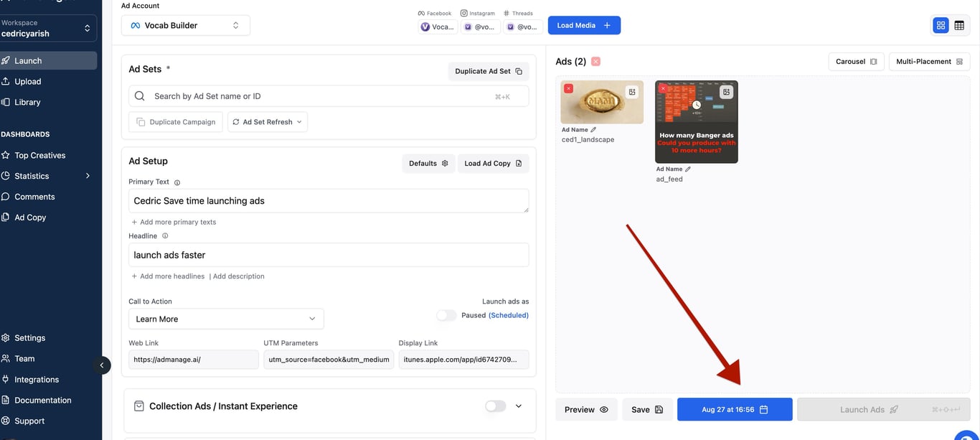Select the Instagram account chip
Screen dimensions: 980x440
[x=480, y=27]
